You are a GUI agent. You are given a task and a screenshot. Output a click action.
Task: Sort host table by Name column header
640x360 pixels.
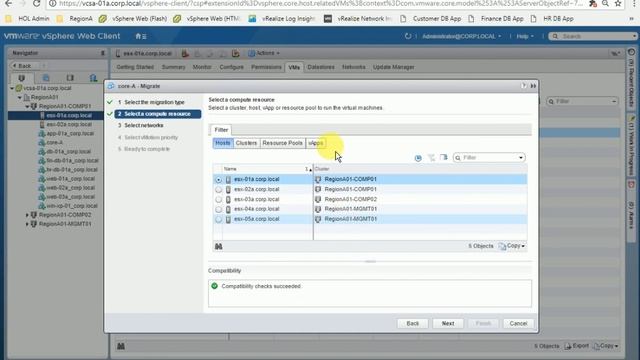point(267,169)
